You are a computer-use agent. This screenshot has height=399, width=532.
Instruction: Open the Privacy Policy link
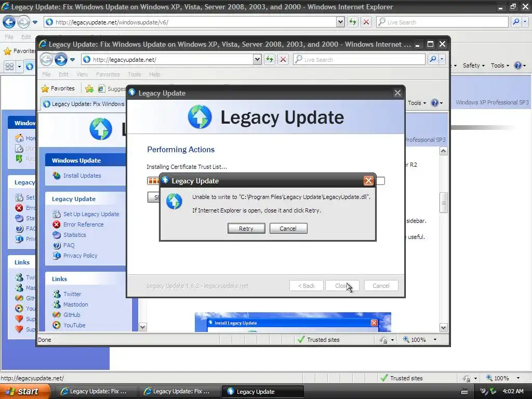click(x=81, y=256)
